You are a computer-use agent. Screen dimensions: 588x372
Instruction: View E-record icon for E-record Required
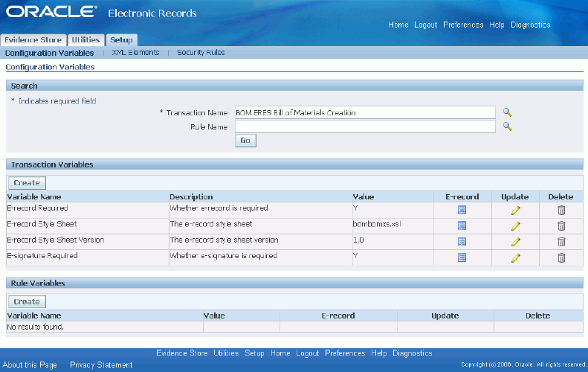pos(462,210)
